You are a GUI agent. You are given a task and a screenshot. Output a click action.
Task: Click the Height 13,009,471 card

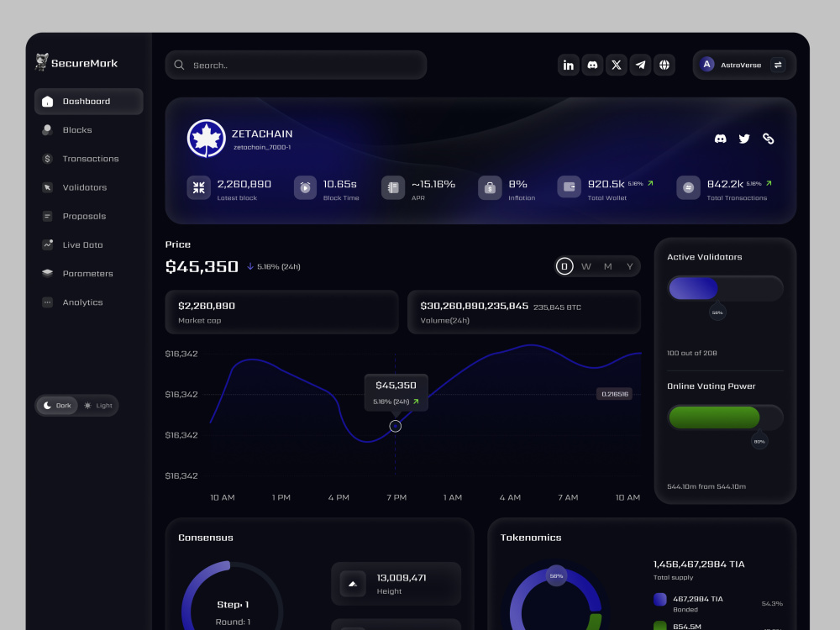pyautogui.click(x=396, y=584)
